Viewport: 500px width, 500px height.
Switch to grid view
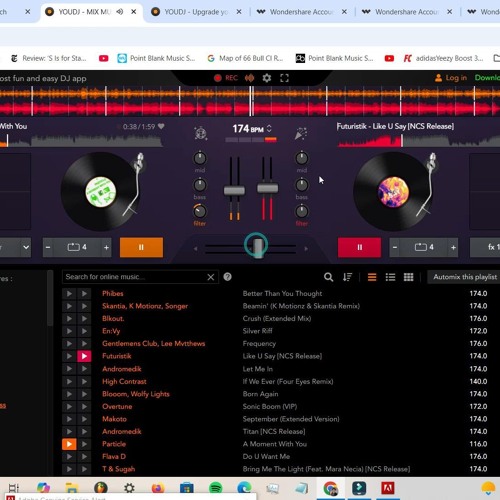408,277
